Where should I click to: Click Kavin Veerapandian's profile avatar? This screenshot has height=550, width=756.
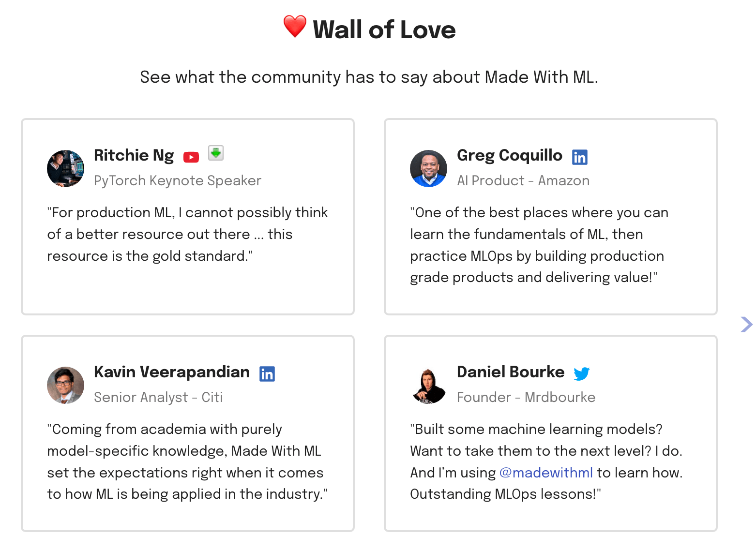click(65, 386)
